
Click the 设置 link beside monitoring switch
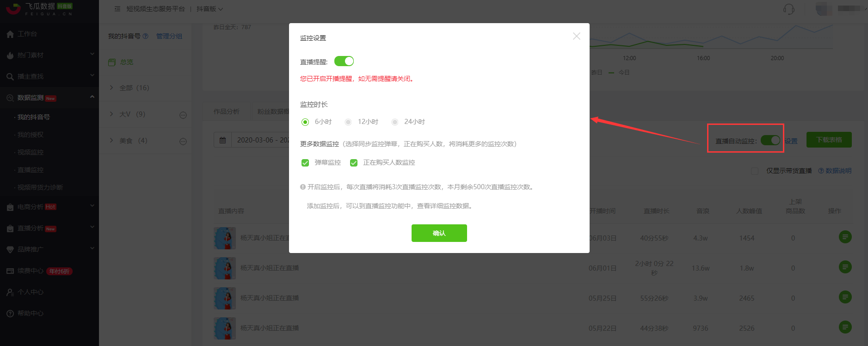tap(791, 142)
